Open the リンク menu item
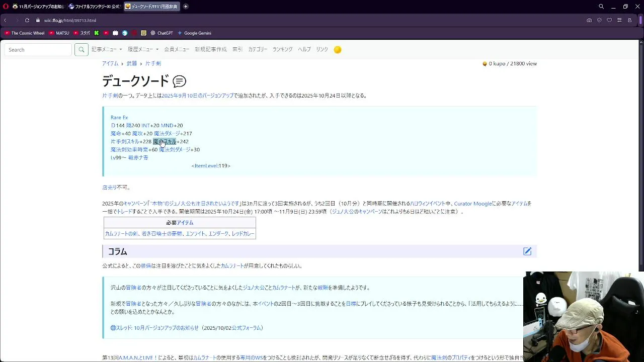644x362 pixels. click(x=322, y=49)
